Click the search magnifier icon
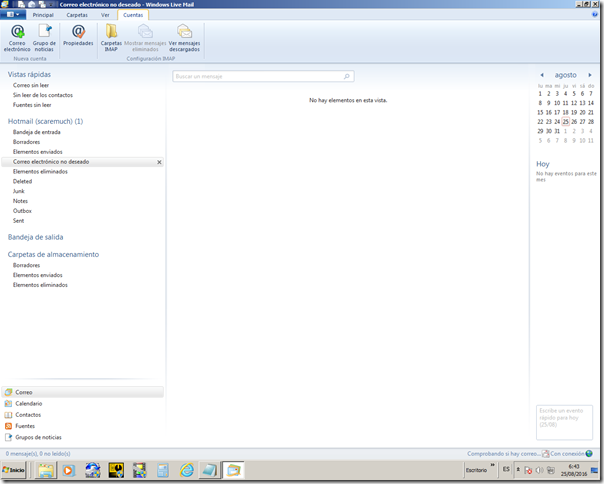 347,76
